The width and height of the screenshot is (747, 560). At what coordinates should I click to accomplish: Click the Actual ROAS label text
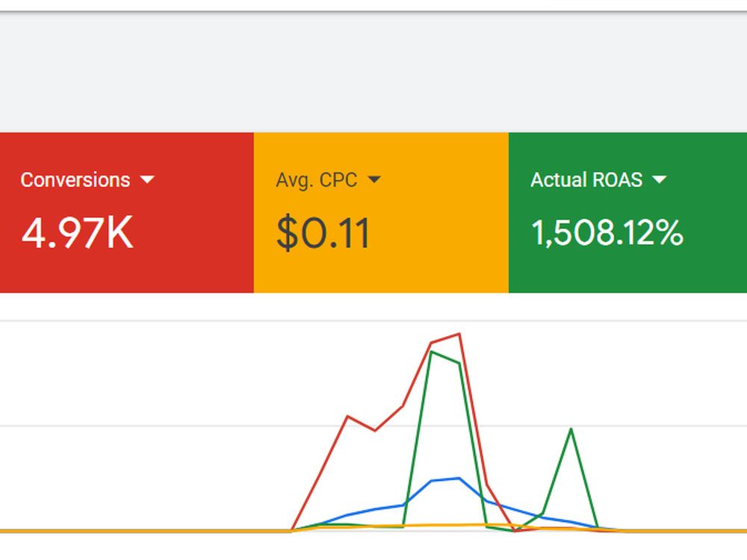tap(586, 180)
